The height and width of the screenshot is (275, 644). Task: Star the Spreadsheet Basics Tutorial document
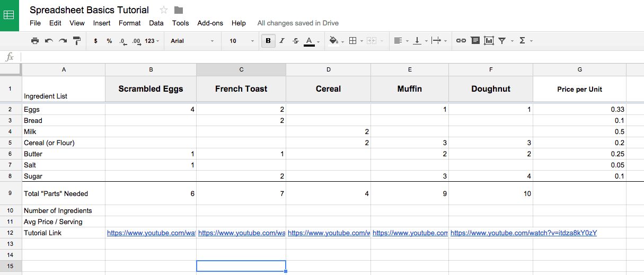pyautogui.click(x=164, y=10)
